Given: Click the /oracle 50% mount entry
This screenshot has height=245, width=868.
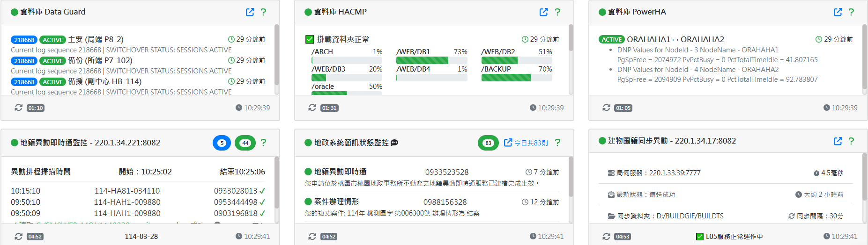Looking at the screenshot, I should pos(347,89).
